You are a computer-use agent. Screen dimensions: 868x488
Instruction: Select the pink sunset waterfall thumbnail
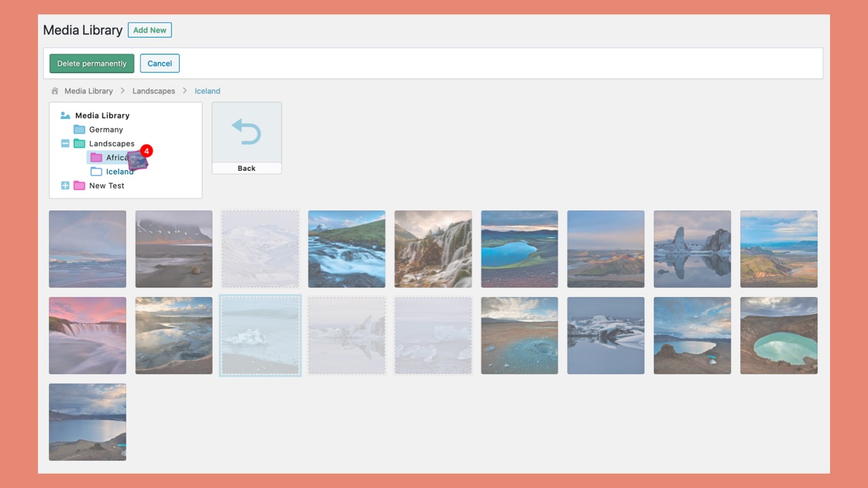coord(87,335)
